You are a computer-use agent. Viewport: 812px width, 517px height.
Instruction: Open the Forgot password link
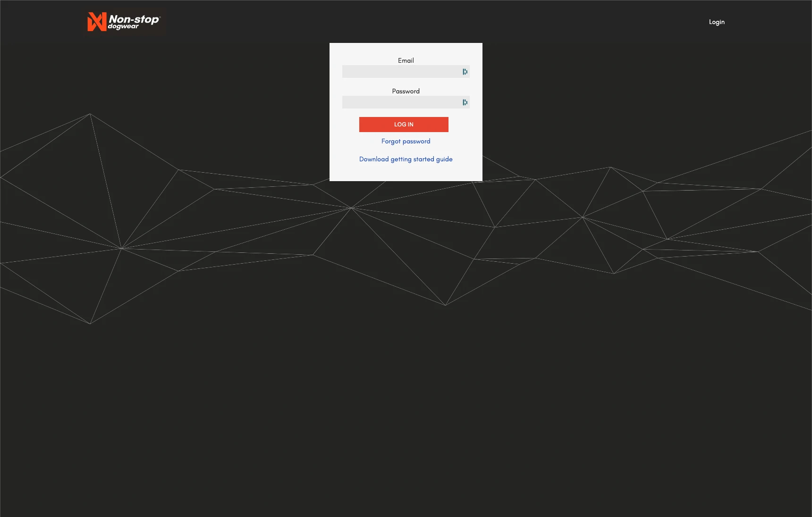pos(406,141)
